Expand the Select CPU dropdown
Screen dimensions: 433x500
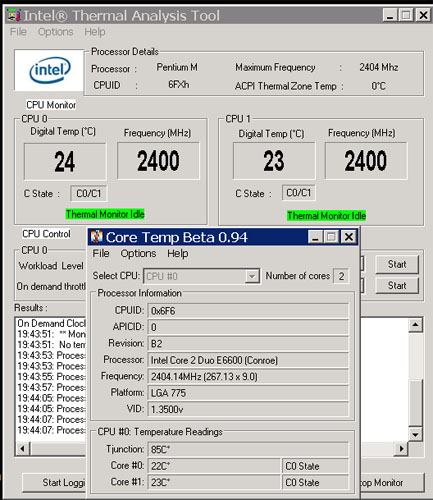252,276
